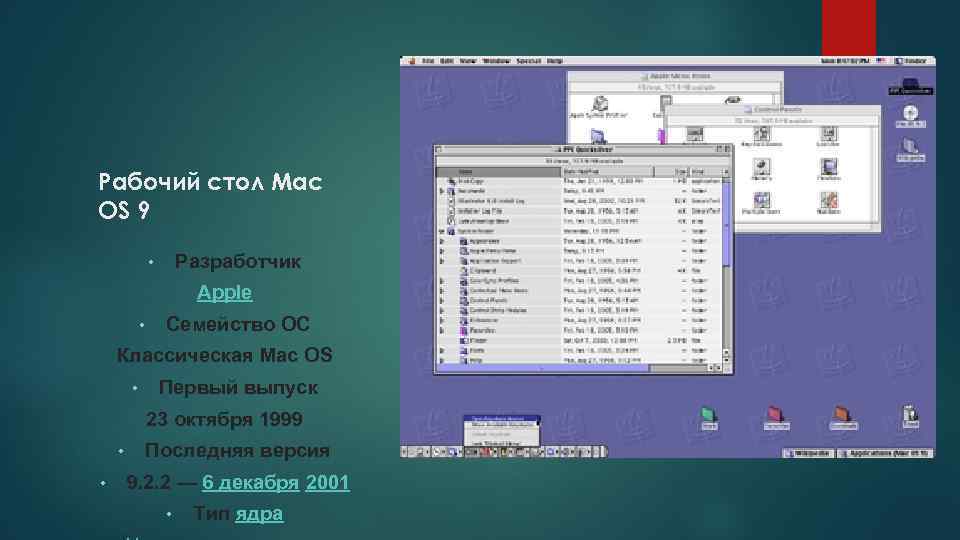Screen dimensions: 960x540
Task: Open the Finder application menu at top right
Action: pyautogui.click(x=911, y=61)
